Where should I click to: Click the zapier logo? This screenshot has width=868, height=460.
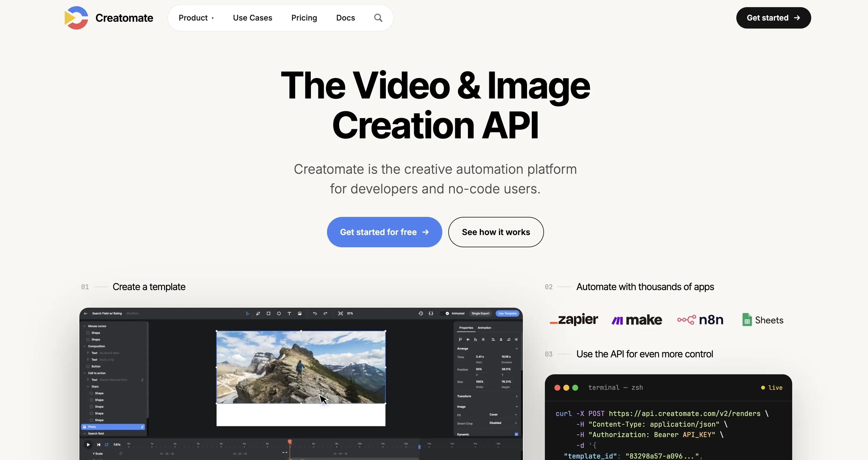574,319
